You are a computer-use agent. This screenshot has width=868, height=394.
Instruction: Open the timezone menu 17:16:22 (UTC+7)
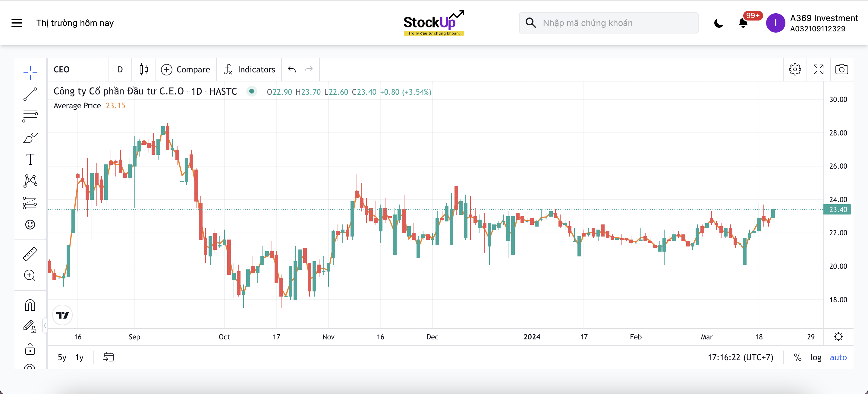click(x=740, y=357)
